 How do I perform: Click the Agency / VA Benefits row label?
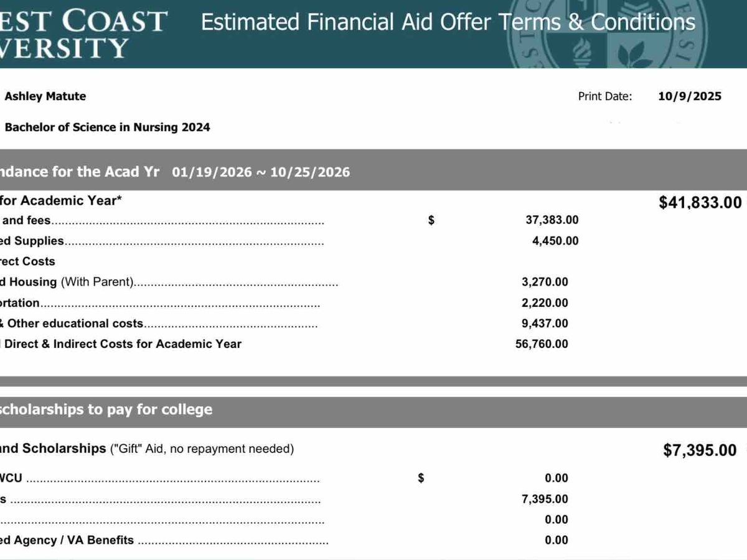pyautogui.click(x=67, y=540)
